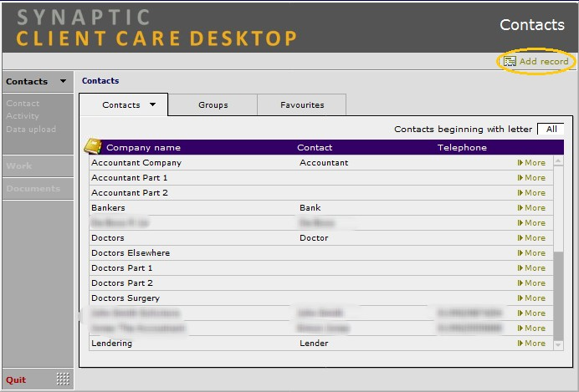
Task: Click the Quit button
Action: (x=16, y=379)
